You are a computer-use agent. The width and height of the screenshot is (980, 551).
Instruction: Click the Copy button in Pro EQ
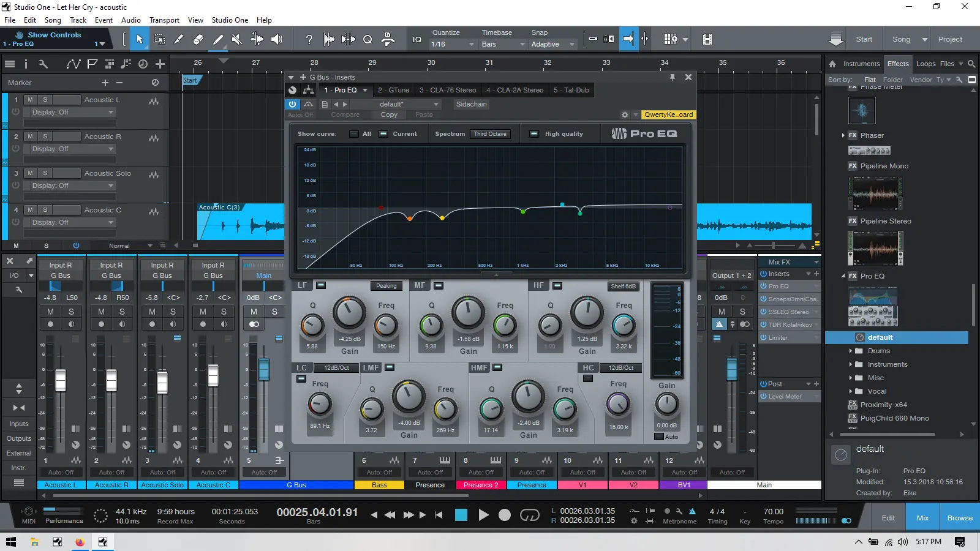389,114
